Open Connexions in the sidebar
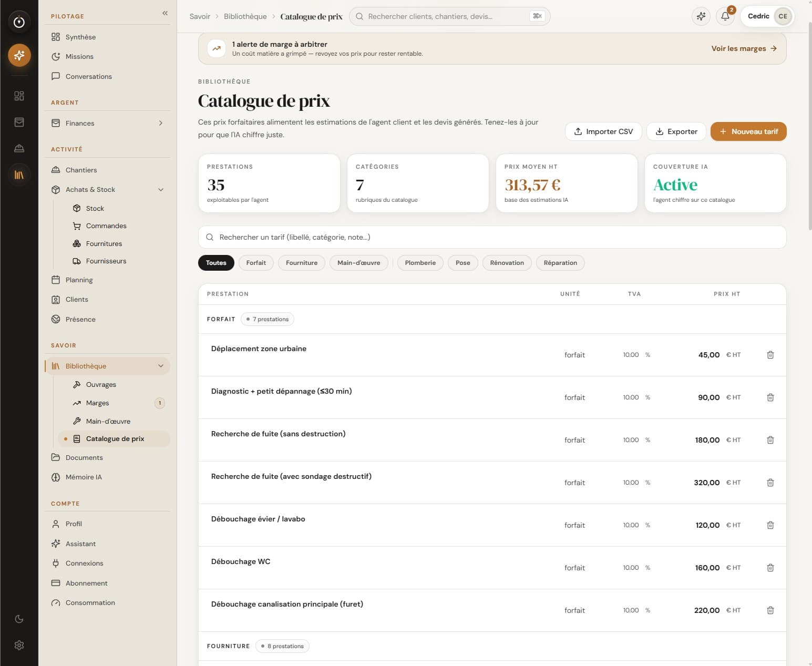The width and height of the screenshot is (812, 666). coord(108,563)
